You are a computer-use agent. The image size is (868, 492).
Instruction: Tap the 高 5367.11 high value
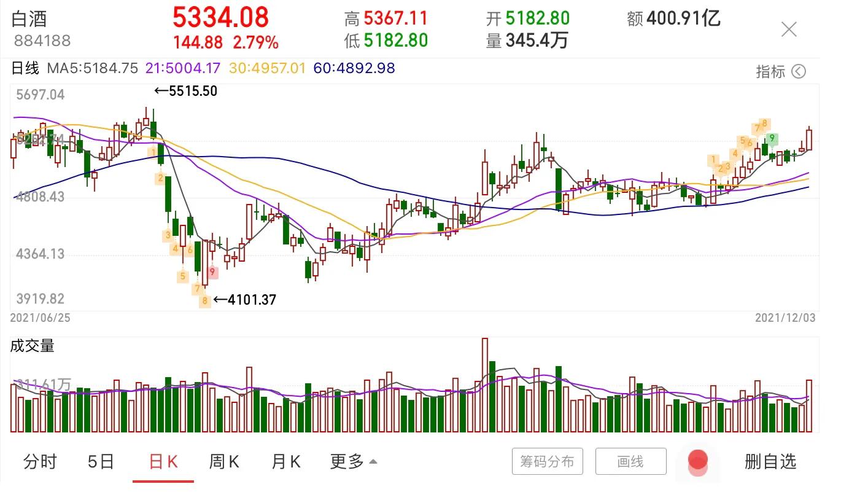tap(386, 18)
